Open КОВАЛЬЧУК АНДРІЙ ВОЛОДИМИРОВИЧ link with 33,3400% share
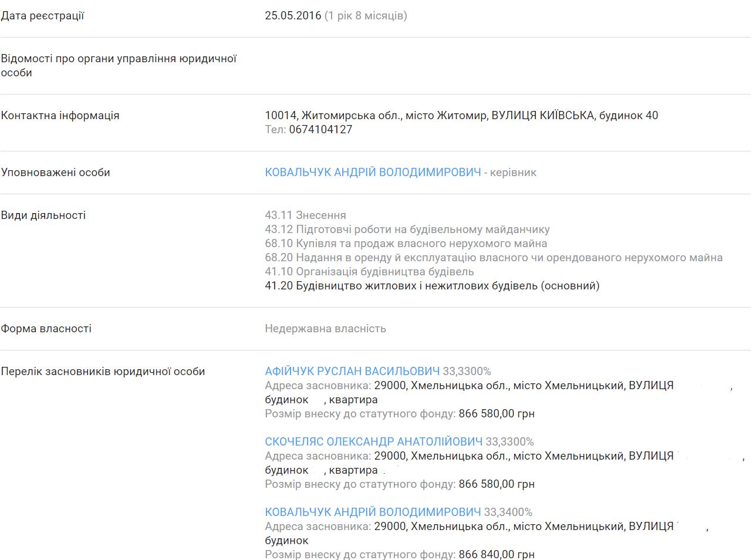 click(373, 512)
